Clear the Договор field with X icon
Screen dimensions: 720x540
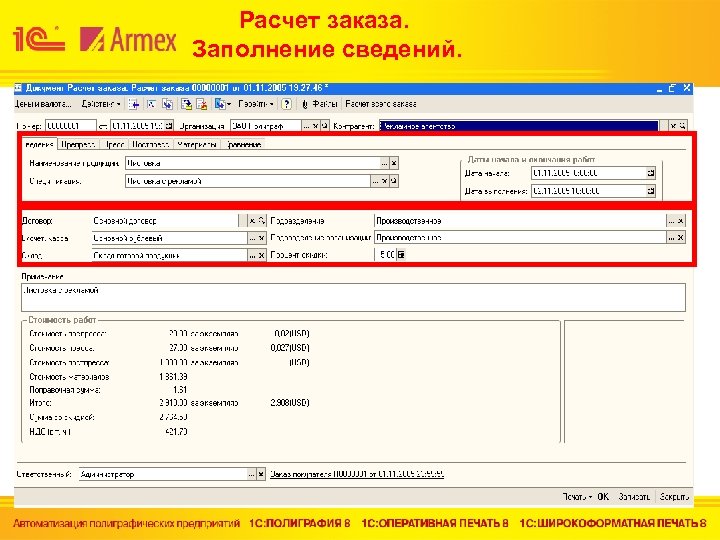point(252,221)
